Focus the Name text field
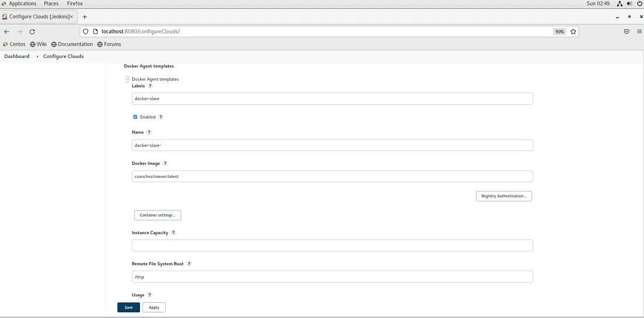This screenshot has height=318, width=644. click(x=333, y=145)
